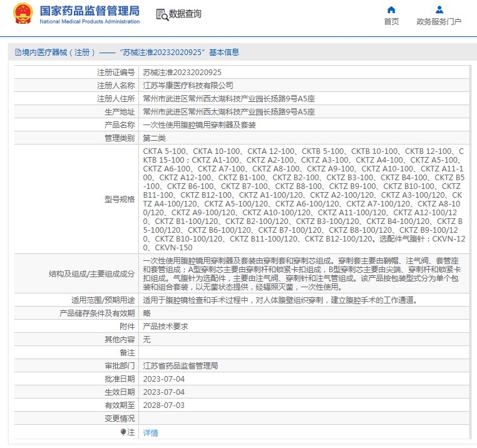The width and height of the screenshot is (477, 448).
Task: Click the 生产地址 address value
Action: tap(228, 111)
